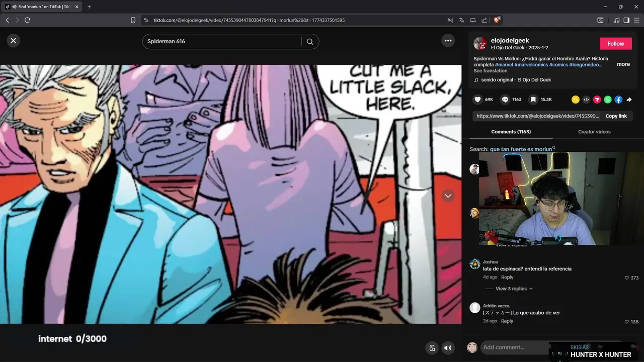This screenshot has width=644, height=362.
Task: Toggle the browser sidebar panel
Action: 626,20
